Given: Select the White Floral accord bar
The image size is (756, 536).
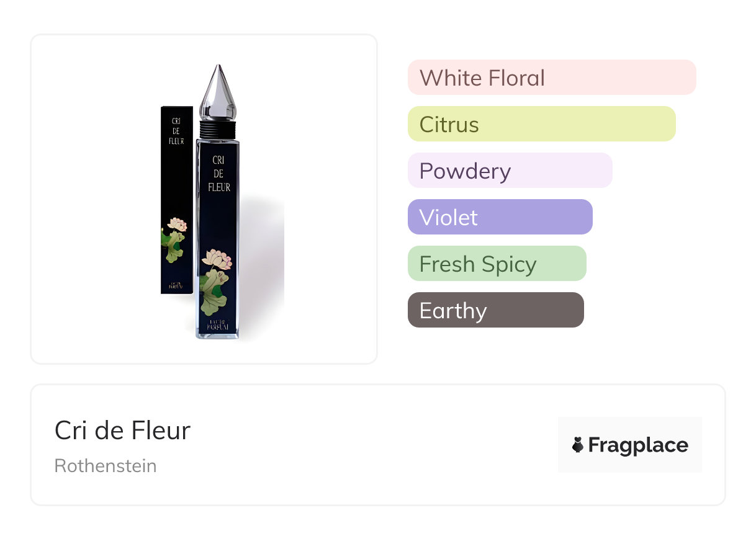Looking at the screenshot, I should [551, 78].
